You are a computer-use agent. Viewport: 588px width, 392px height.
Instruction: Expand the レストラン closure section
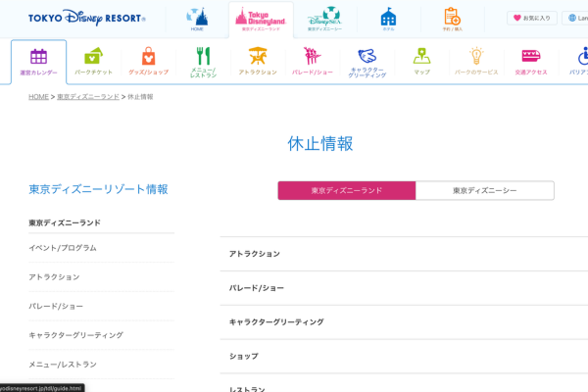[404, 383]
